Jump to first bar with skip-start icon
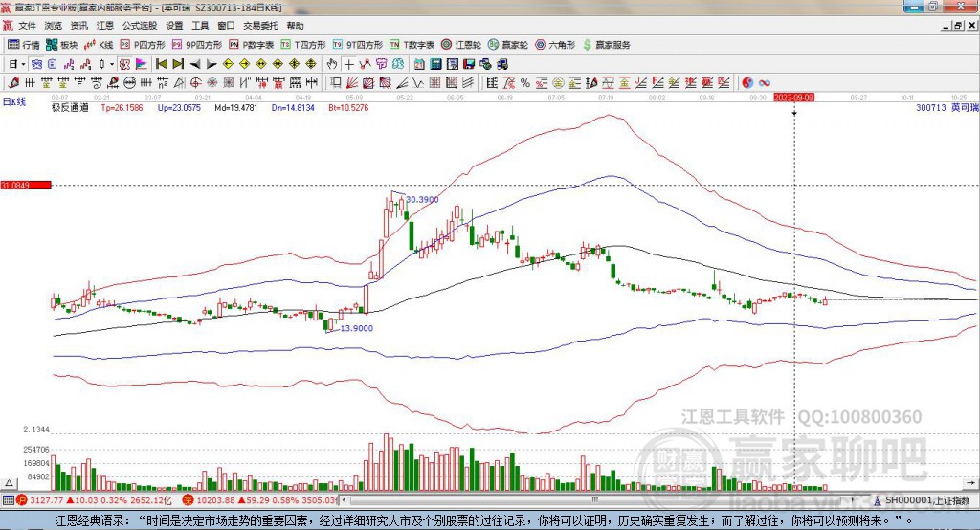Viewport: 980px width, 530px height. coord(162,64)
